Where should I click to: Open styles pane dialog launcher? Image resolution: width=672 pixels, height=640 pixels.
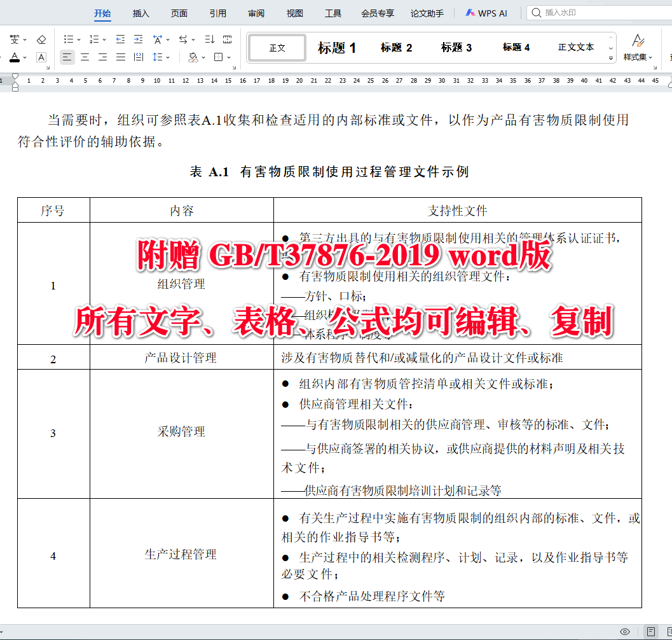(x=655, y=68)
